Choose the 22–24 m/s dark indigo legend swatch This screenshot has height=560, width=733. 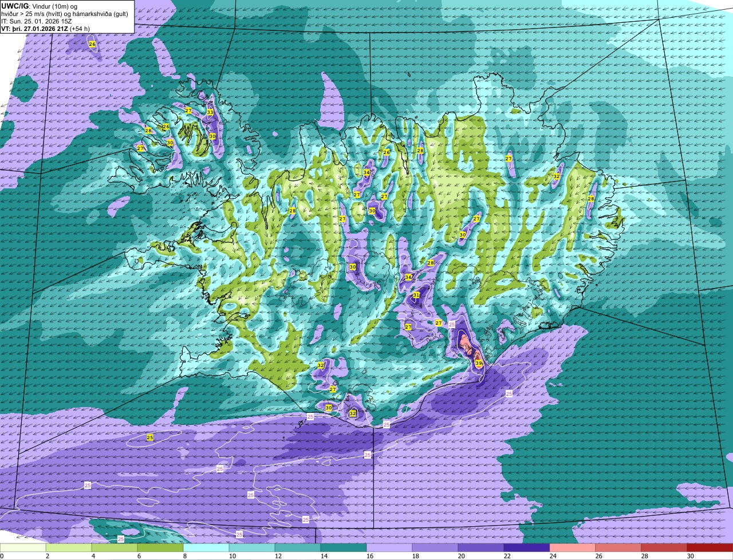point(527,548)
